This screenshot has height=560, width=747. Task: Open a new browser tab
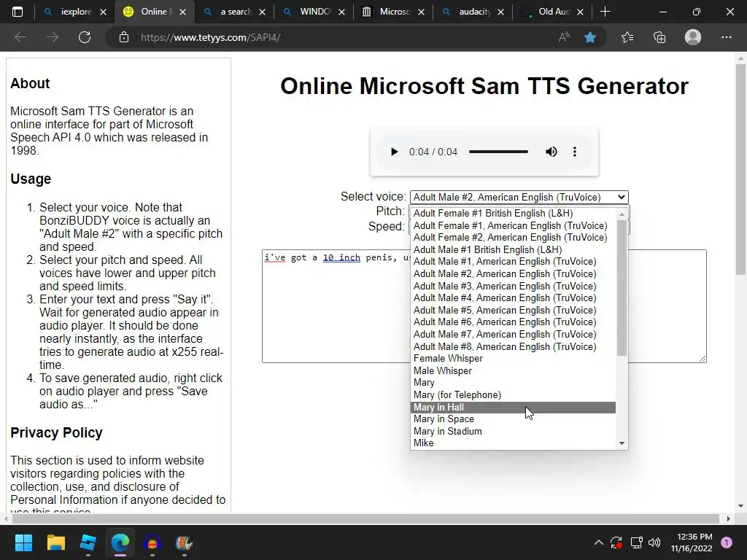click(x=605, y=12)
